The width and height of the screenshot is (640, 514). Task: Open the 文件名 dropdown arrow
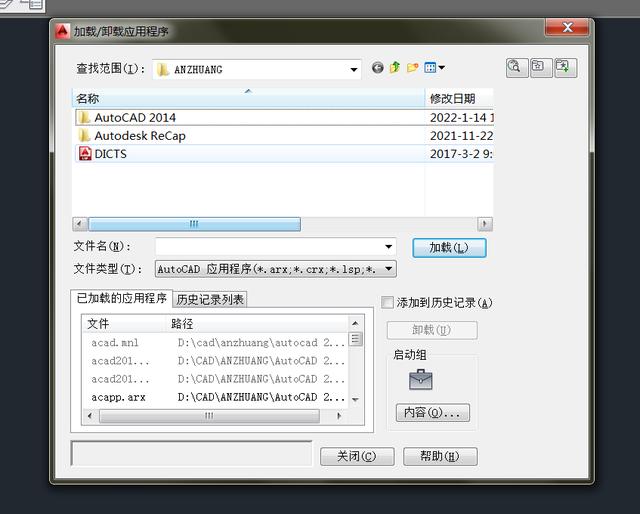[389, 247]
